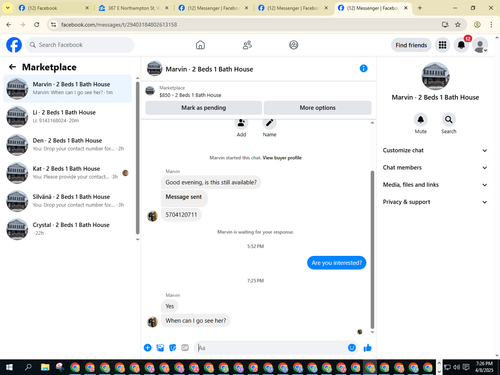Click the Mark as pending button

pyautogui.click(x=204, y=108)
